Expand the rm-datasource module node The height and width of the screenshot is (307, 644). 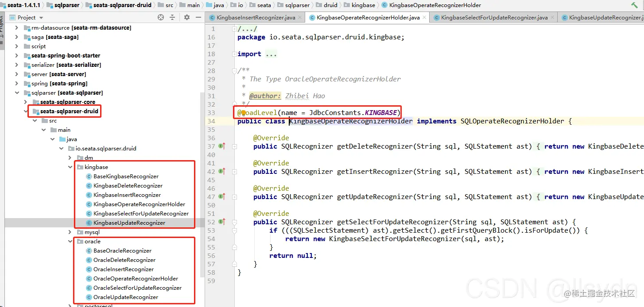click(x=17, y=27)
